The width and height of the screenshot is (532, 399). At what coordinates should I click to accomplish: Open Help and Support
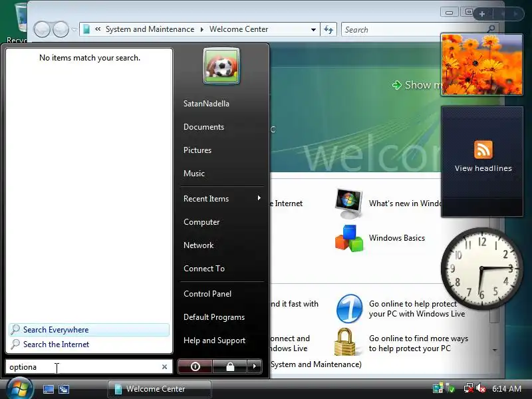(214, 340)
